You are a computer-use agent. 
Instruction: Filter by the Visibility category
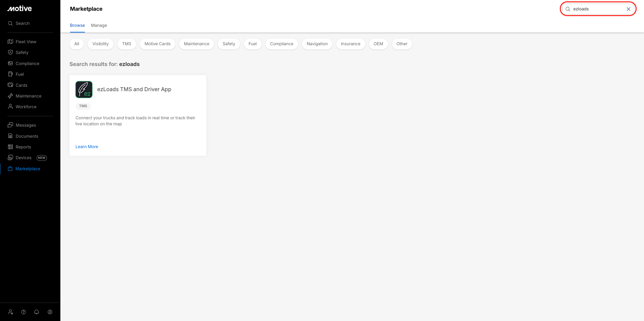101,44
